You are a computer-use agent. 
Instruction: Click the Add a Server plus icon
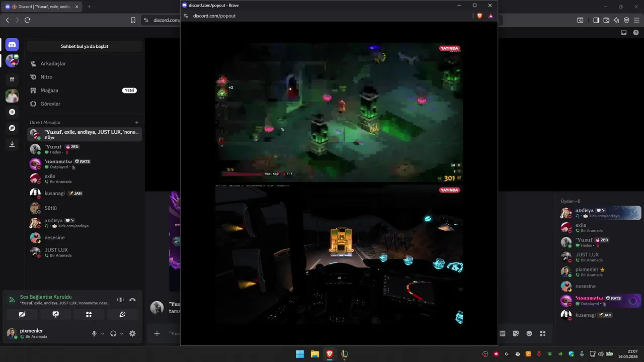click(12, 112)
